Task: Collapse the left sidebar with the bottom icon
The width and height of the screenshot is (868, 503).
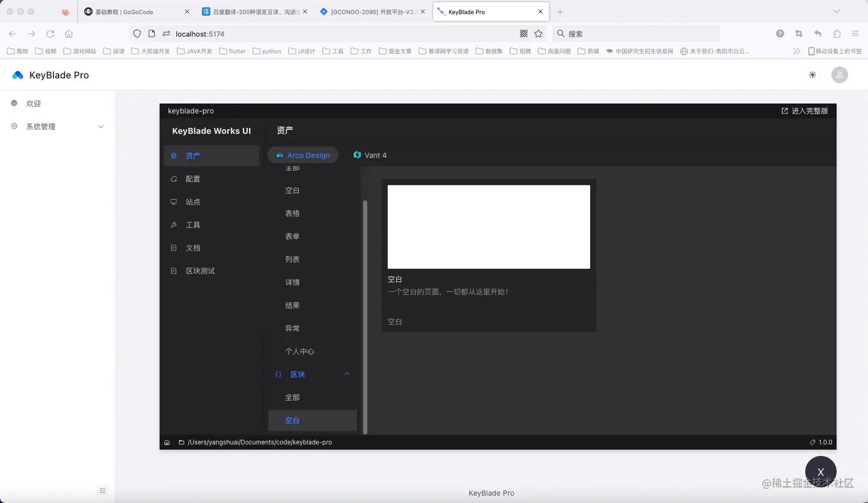Action: coord(102,490)
